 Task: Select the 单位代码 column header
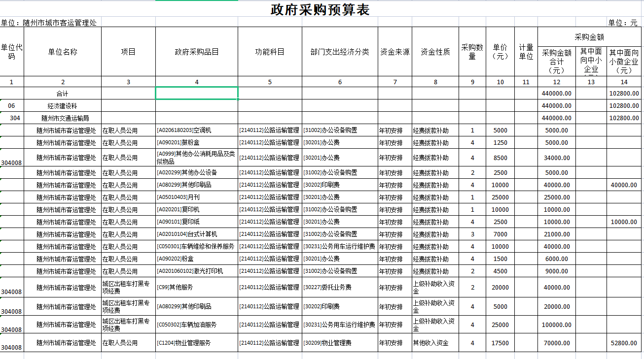pyautogui.click(x=12, y=52)
